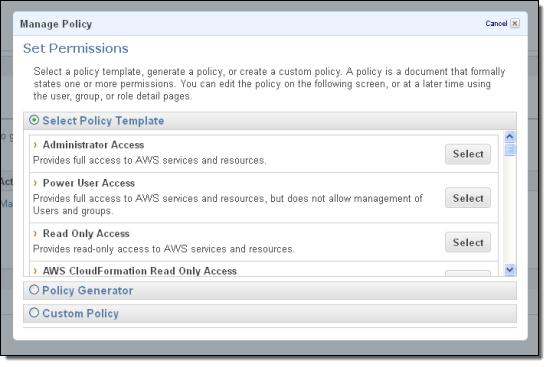550x367 pixels.
Task: Select the Read Only Access policy template
Action: 468,242
